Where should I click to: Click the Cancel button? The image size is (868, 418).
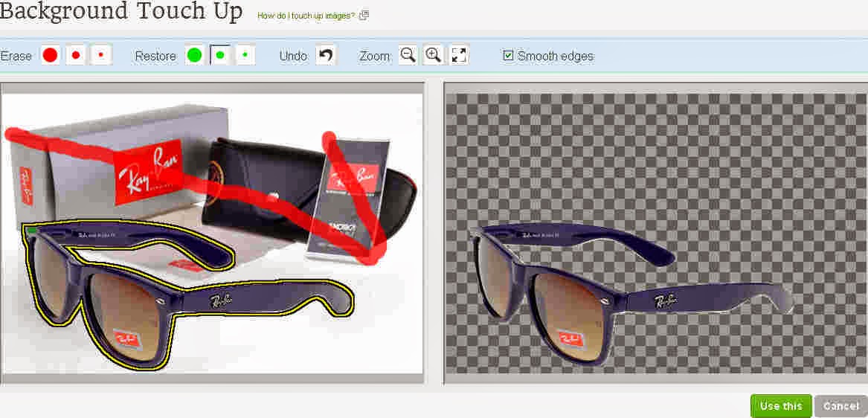(841, 406)
